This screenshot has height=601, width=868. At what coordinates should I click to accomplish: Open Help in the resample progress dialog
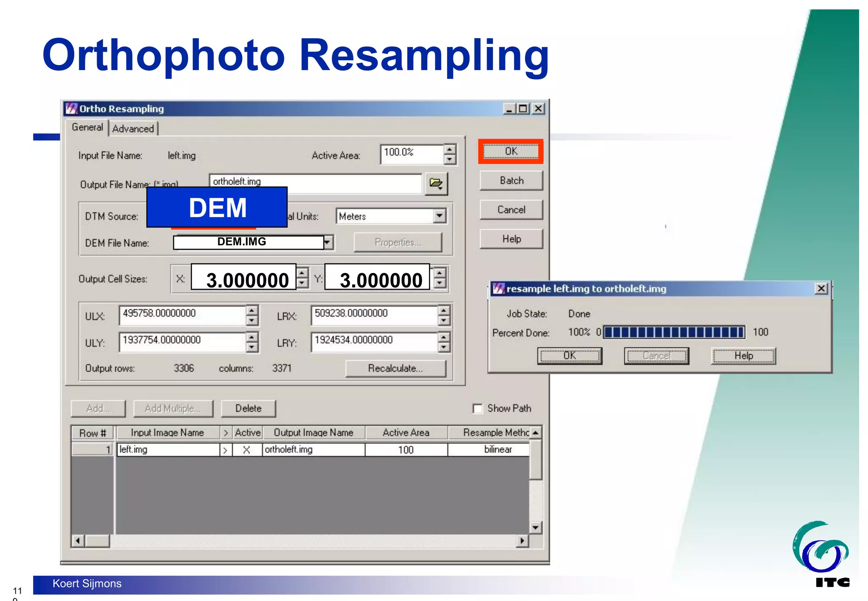coord(744,356)
